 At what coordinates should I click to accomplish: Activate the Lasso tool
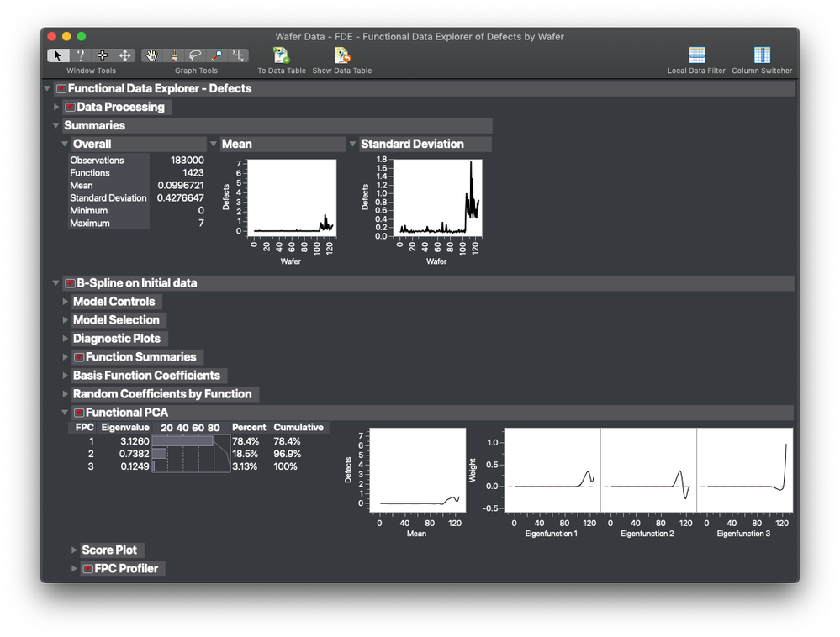195,55
